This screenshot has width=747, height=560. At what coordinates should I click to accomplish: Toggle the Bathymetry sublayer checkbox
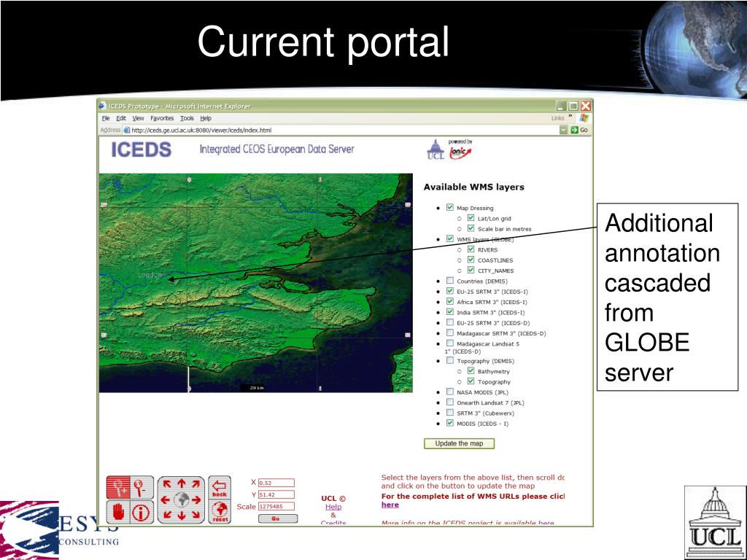(x=471, y=371)
